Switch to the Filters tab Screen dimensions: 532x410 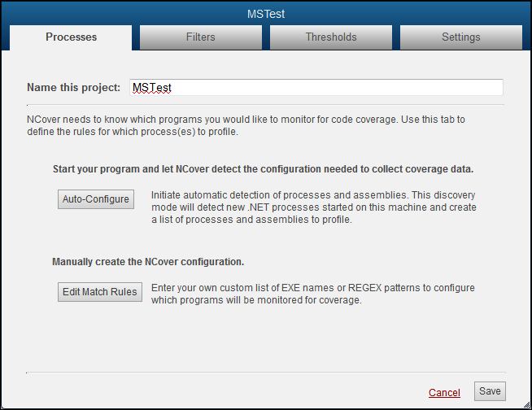(x=201, y=37)
